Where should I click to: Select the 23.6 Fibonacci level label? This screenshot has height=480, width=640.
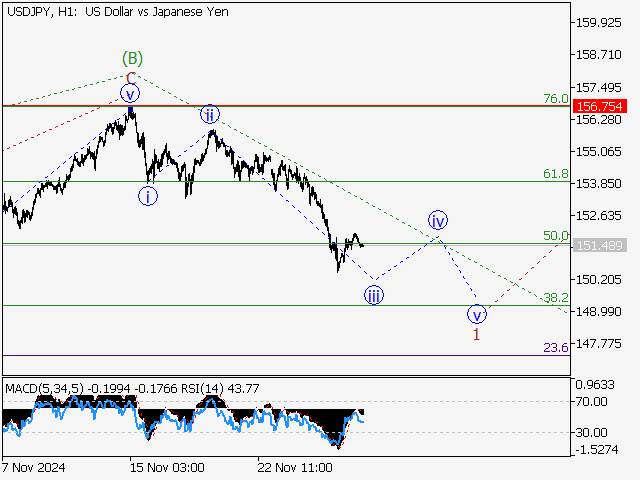(555, 347)
